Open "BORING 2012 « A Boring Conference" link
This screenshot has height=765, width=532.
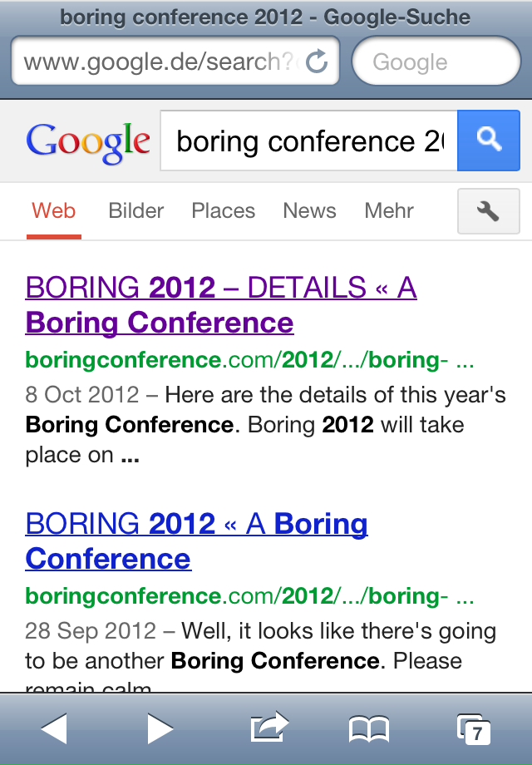tap(196, 540)
